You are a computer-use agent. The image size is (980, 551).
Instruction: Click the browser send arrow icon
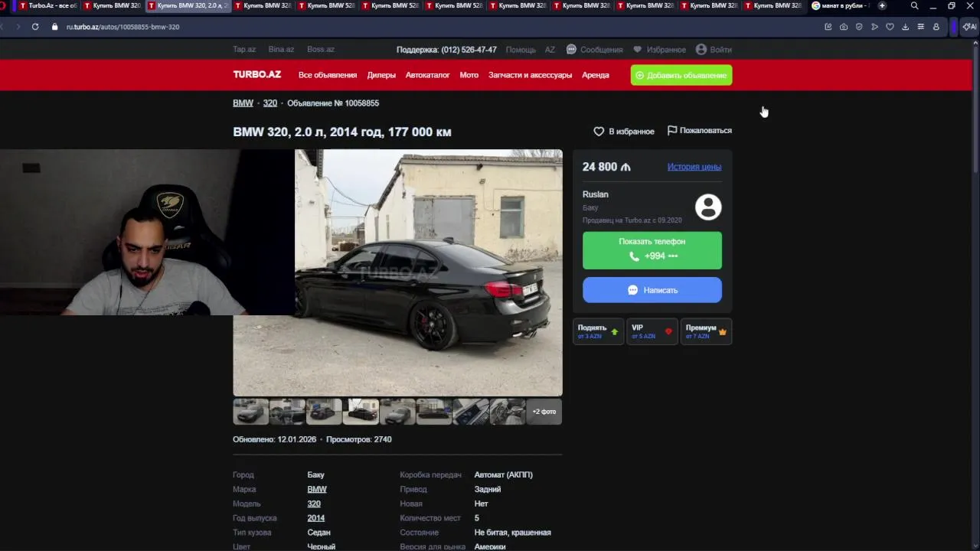(x=874, y=27)
